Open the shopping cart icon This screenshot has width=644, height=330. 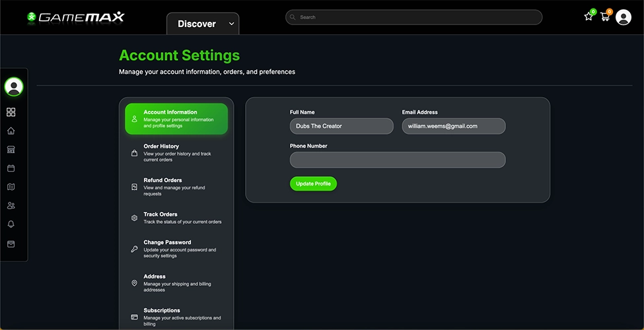(x=604, y=16)
